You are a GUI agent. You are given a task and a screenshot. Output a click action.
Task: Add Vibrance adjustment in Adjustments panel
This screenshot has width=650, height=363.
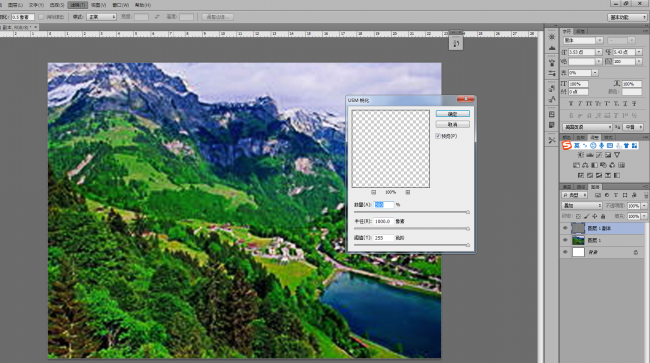pos(617,155)
